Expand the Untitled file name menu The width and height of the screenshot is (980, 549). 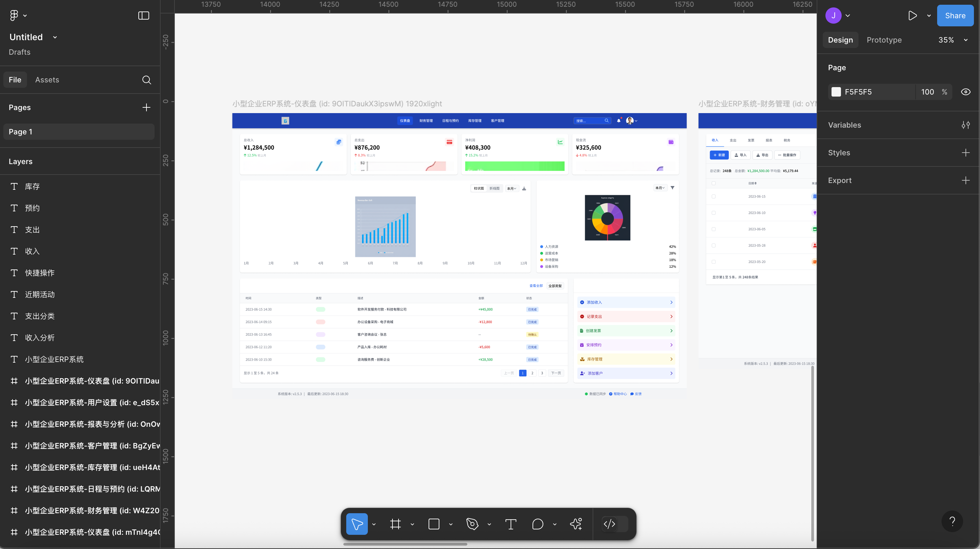coord(55,37)
